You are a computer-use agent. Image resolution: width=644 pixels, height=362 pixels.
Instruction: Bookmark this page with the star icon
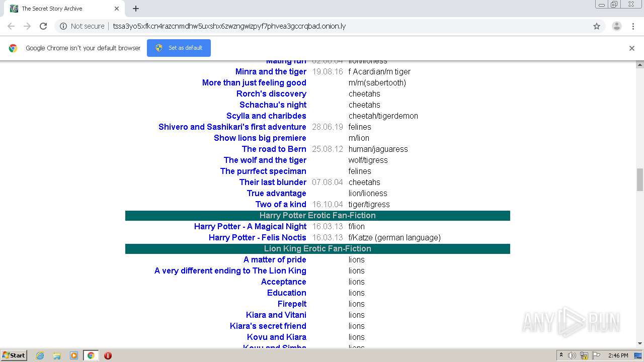[597, 26]
